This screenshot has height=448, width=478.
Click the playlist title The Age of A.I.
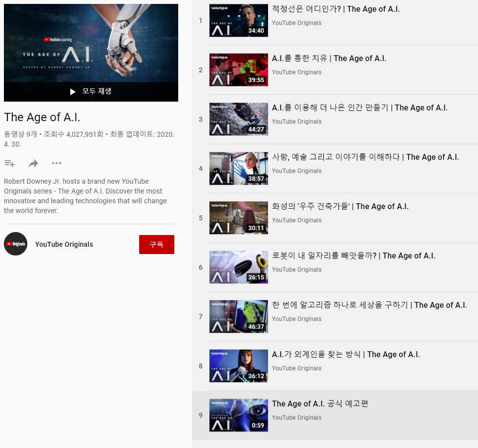(42, 117)
